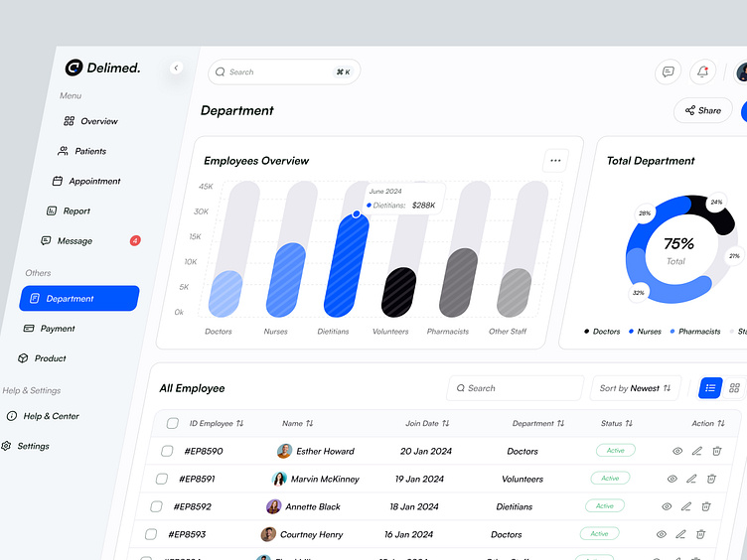Click Esther Howard's avatar
This screenshot has height=560, width=747.
point(284,451)
